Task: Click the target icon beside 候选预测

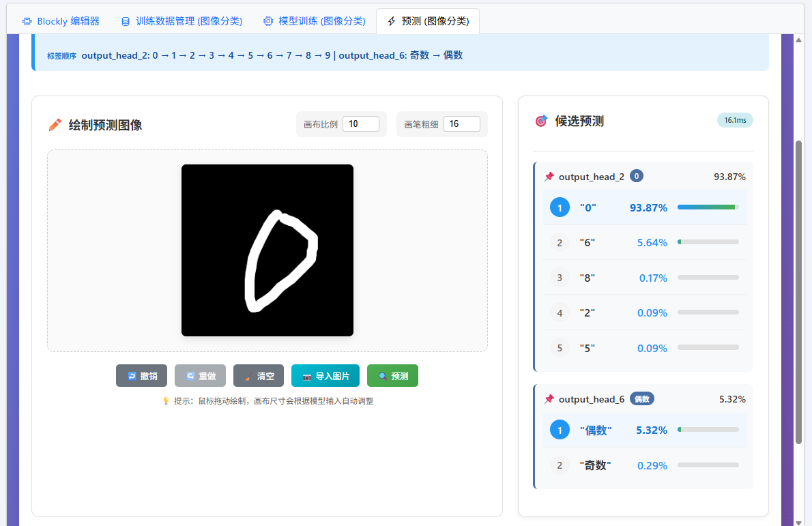Action: (541, 121)
